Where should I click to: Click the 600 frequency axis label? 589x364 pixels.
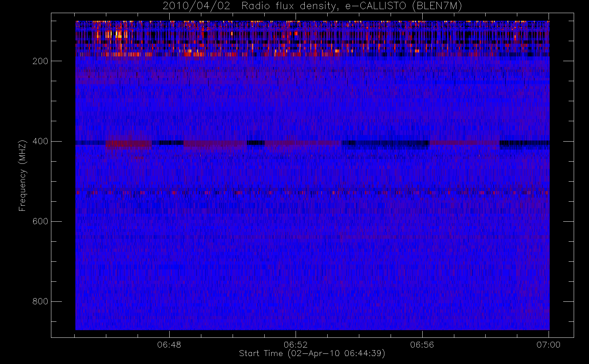pyautogui.click(x=40, y=221)
